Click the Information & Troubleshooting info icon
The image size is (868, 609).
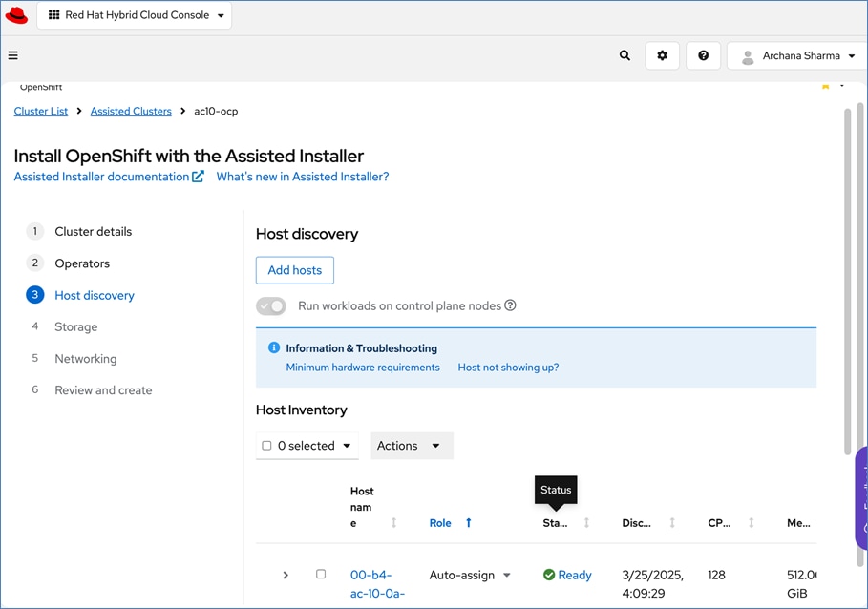(273, 347)
